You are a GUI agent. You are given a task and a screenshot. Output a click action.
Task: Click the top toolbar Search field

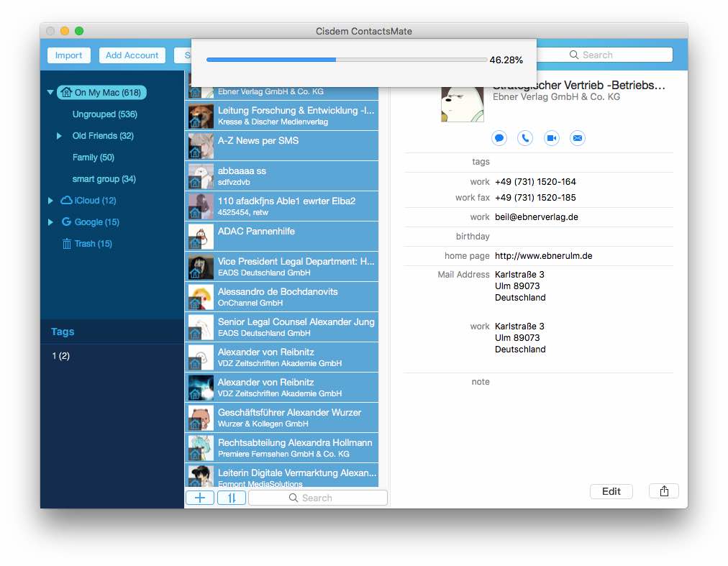click(604, 55)
